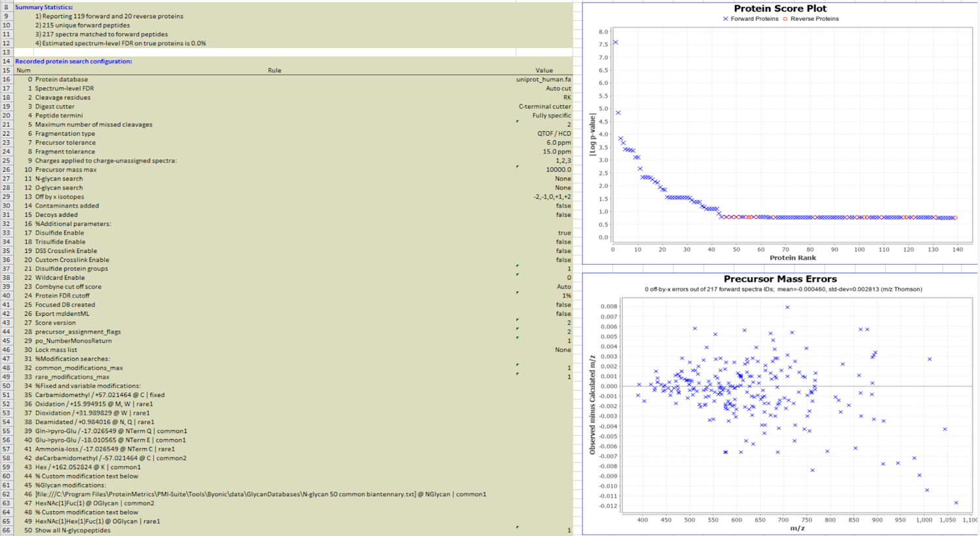
Task: Select the 6.0 ppm precursor tolerance value
Action: (x=558, y=142)
